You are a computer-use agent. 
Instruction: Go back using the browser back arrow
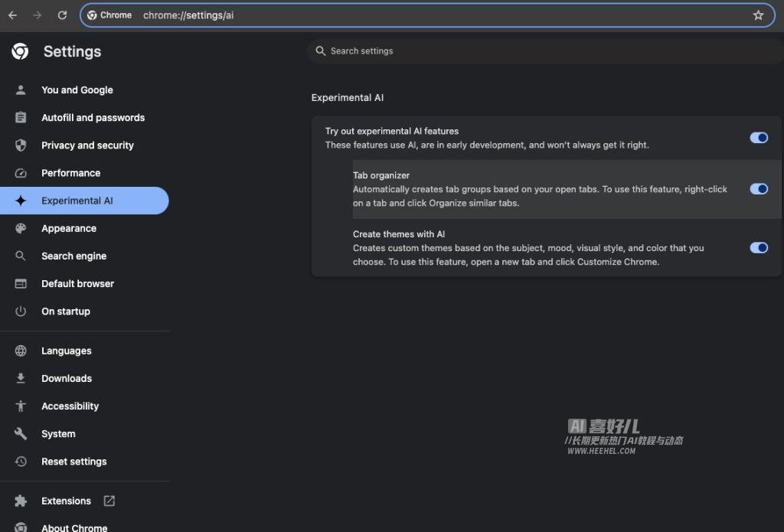(x=12, y=15)
